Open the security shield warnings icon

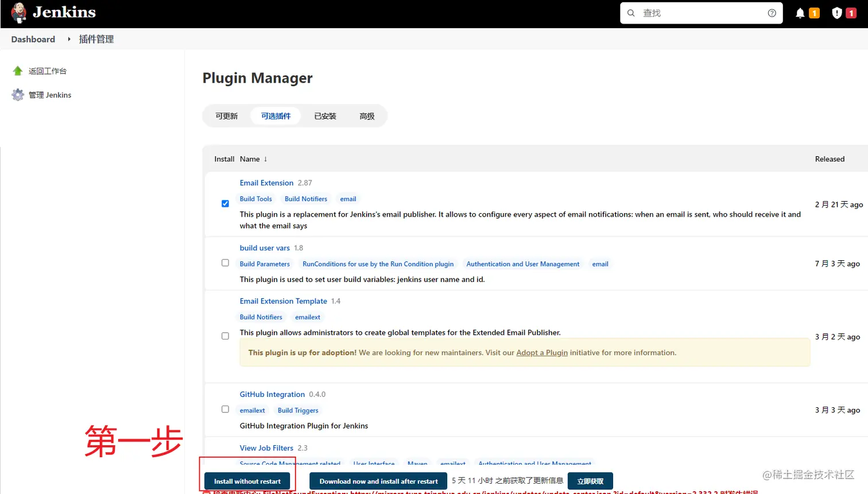pos(836,13)
